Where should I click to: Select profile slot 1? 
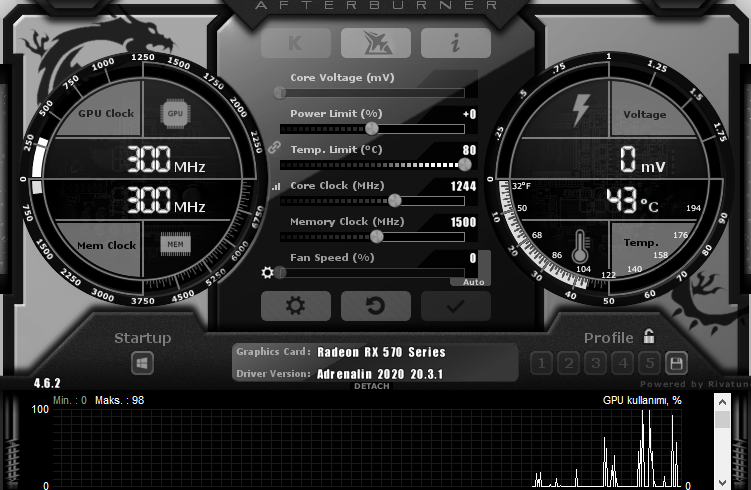(542, 363)
